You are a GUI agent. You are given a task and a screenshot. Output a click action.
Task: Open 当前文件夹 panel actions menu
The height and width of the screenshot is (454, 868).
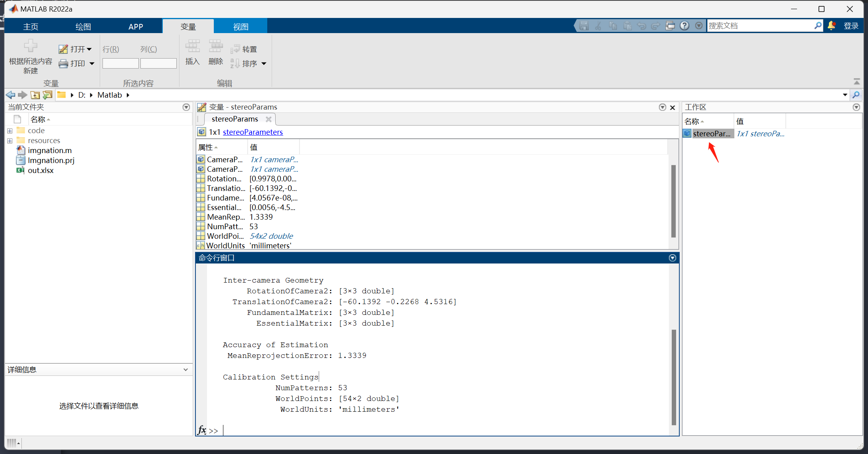(x=186, y=107)
